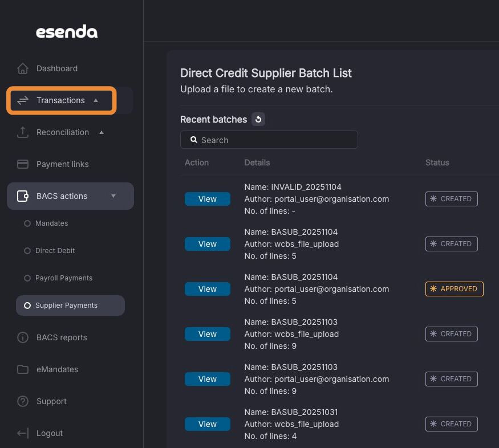Open eMandates section
Screen dimensions: 499x448
pos(57,369)
